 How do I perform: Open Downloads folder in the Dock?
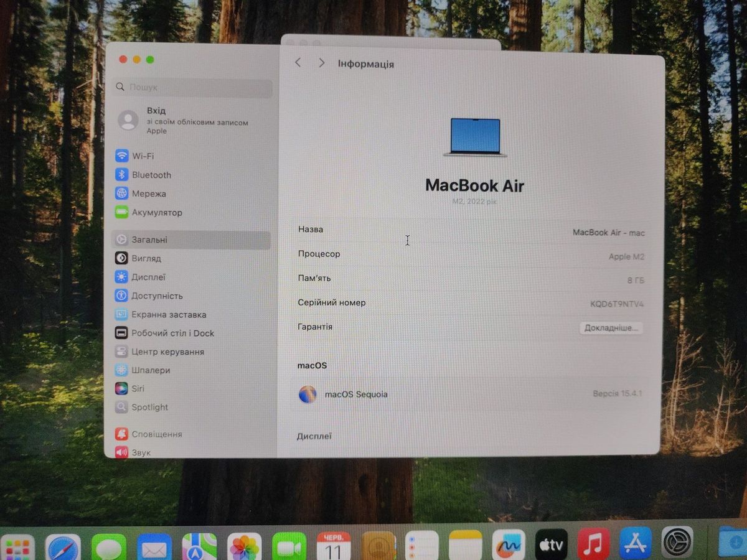[x=733, y=541]
